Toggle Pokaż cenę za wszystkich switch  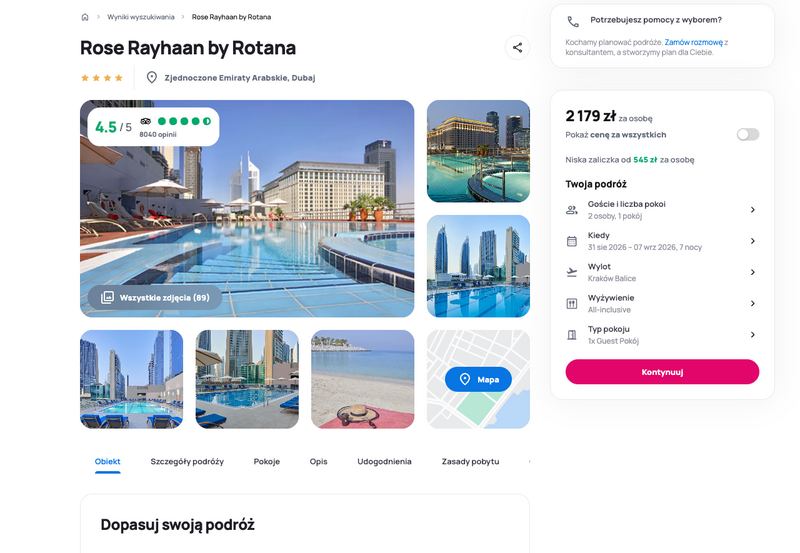pyautogui.click(x=747, y=134)
